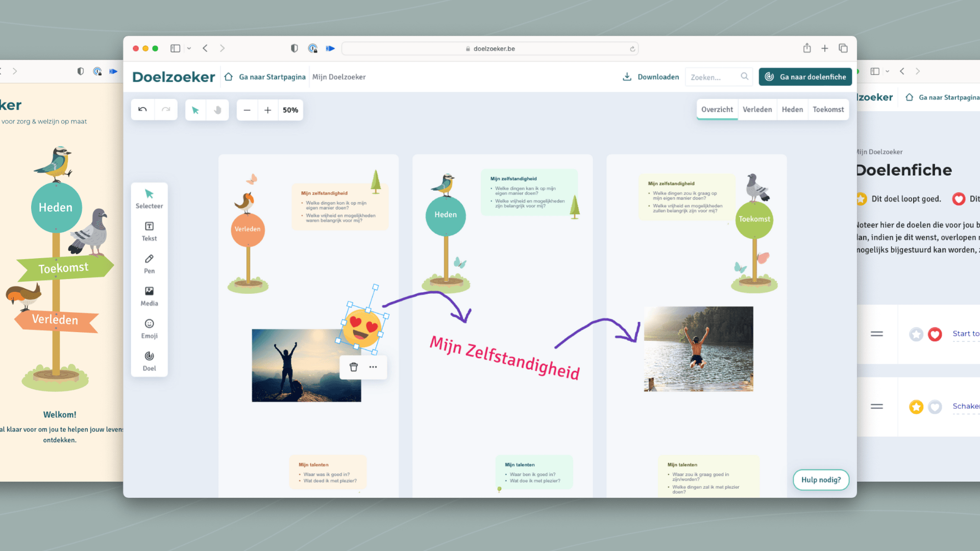Toggle the red heart on Start row
Image resolution: width=980 pixels, height=551 pixels.
[935, 334]
